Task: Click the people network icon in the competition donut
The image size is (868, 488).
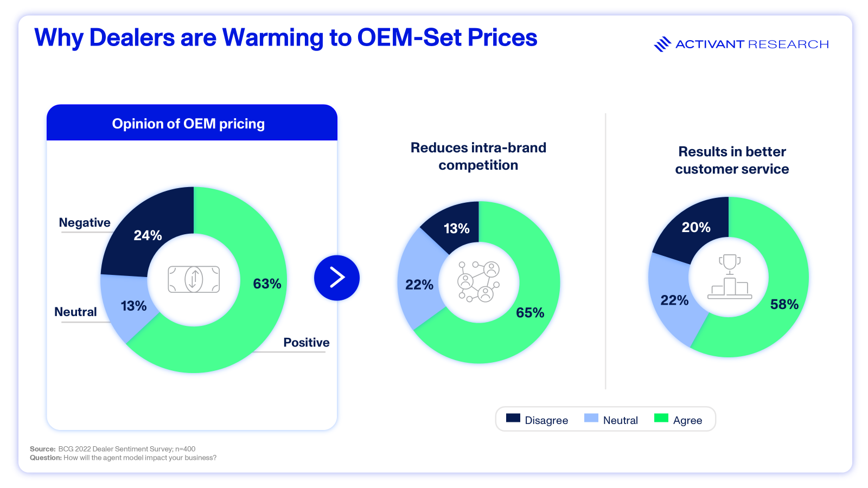Action: click(x=478, y=282)
